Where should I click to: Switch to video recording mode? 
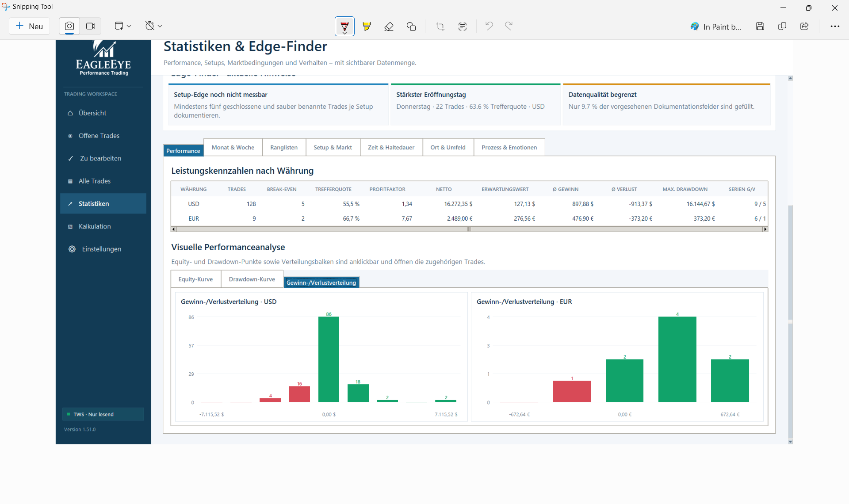tap(91, 26)
